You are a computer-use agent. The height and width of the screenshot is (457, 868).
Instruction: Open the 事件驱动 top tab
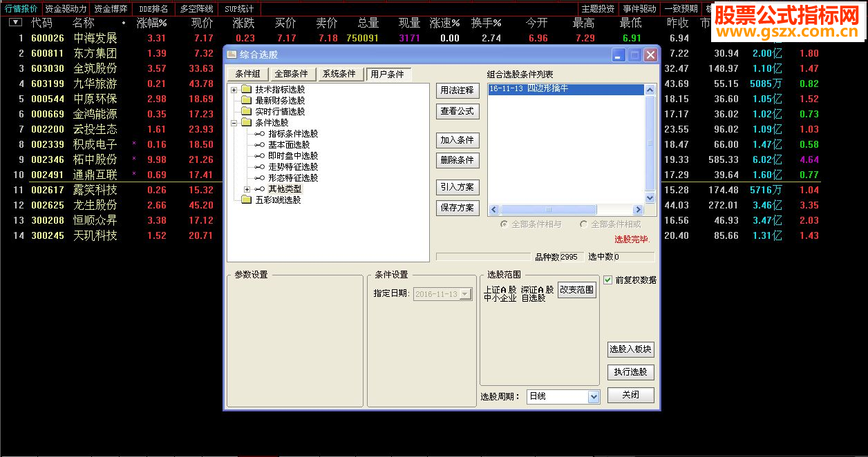click(x=639, y=9)
